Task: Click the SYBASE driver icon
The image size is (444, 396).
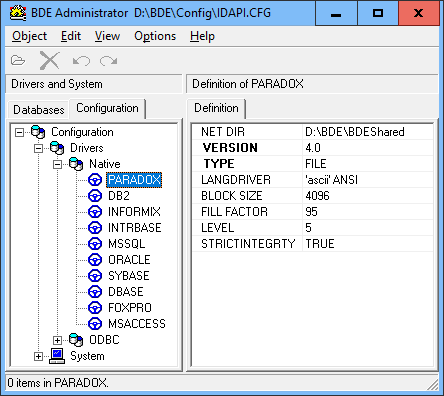Action: coord(95,276)
